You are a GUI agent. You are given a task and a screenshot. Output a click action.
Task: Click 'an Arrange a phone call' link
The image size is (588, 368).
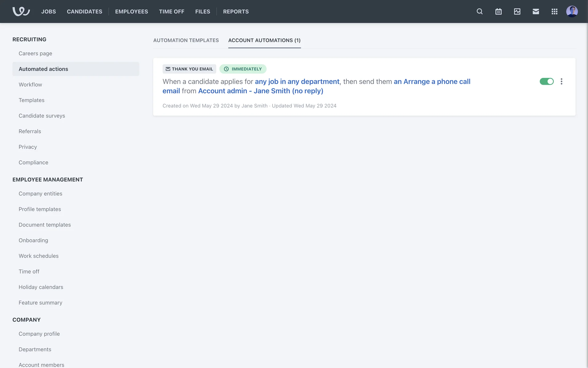pyautogui.click(x=432, y=82)
